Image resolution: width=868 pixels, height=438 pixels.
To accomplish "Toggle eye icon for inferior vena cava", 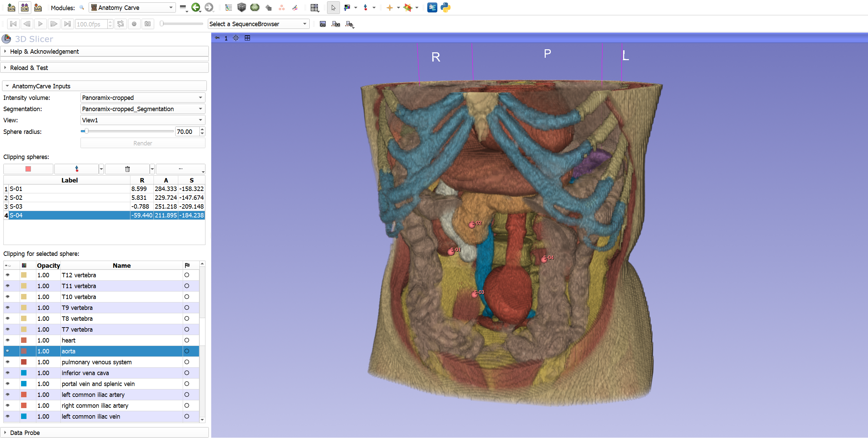I will click(7, 373).
